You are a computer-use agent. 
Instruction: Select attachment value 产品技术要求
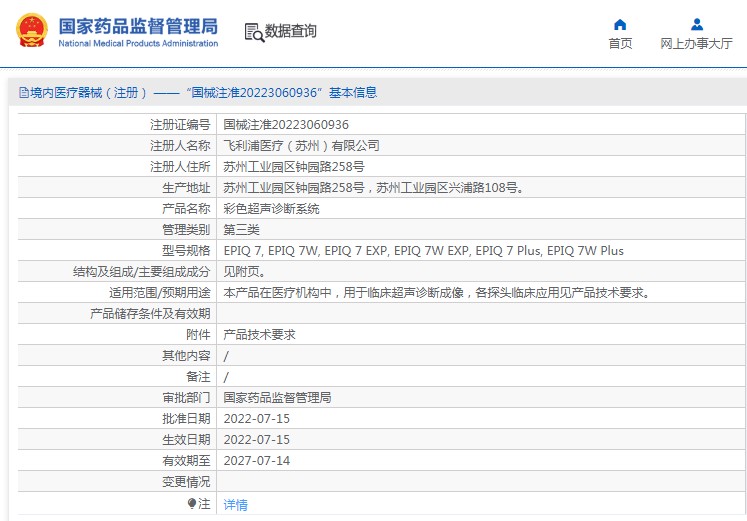259,334
